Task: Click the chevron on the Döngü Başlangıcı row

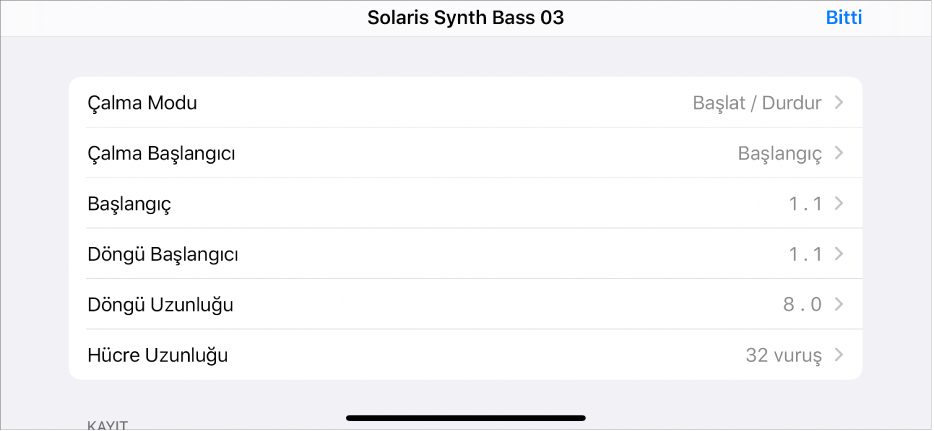Action: 839,254
